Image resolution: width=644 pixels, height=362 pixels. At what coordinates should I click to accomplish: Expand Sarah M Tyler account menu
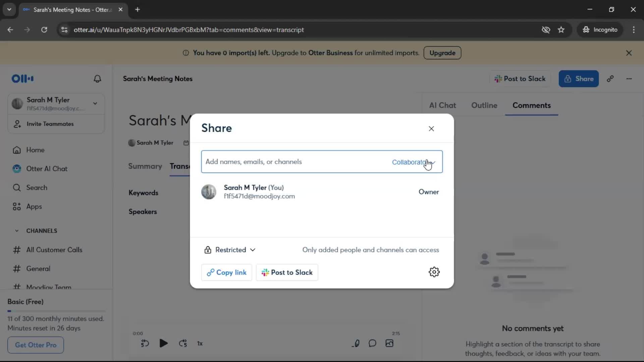click(x=56, y=104)
